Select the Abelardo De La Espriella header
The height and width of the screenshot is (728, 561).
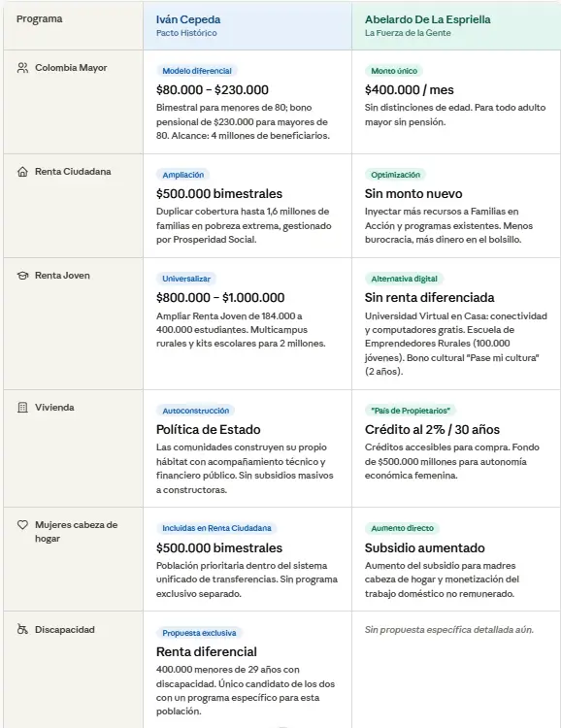click(x=456, y=25)
